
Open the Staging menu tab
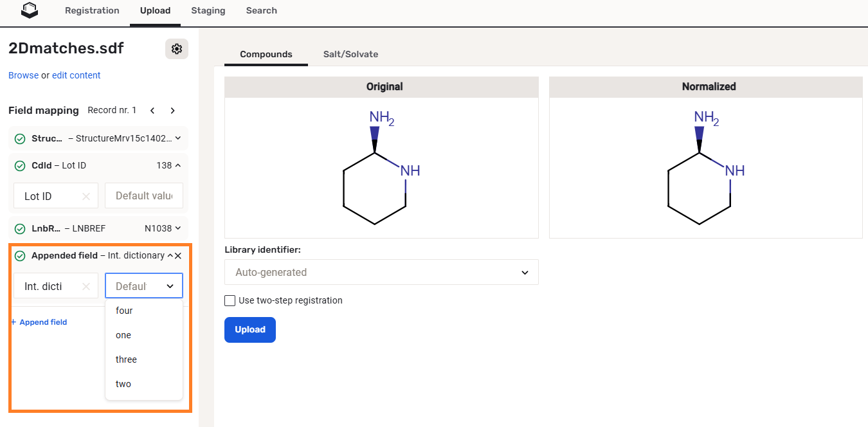(x=208, y=11)
